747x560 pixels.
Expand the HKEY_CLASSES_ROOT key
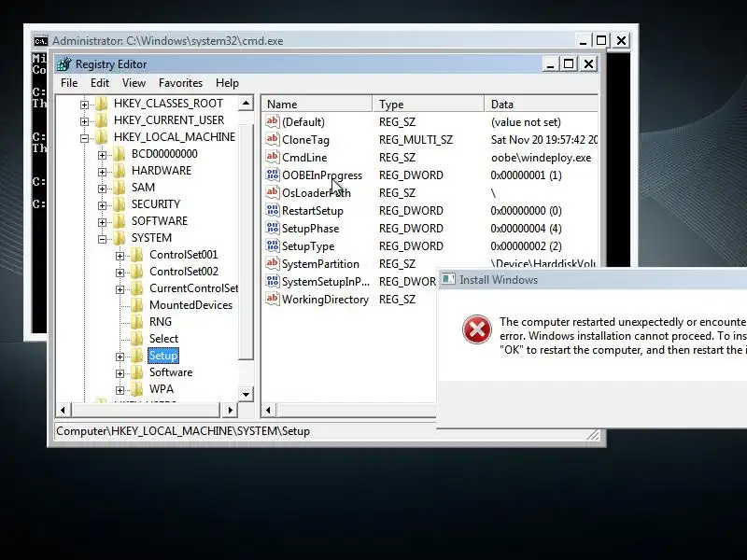tap(84, 105)
